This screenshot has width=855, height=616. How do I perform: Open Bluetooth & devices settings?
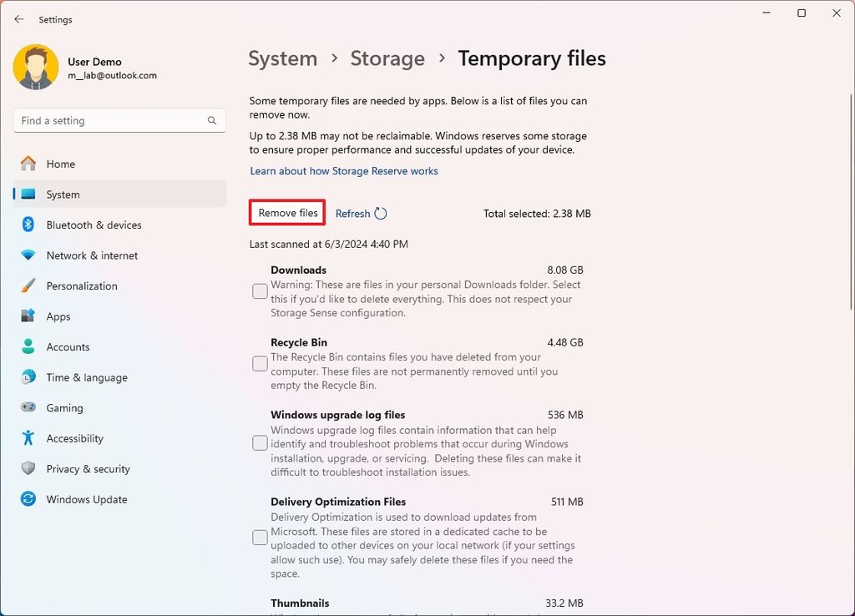[92, 225]
